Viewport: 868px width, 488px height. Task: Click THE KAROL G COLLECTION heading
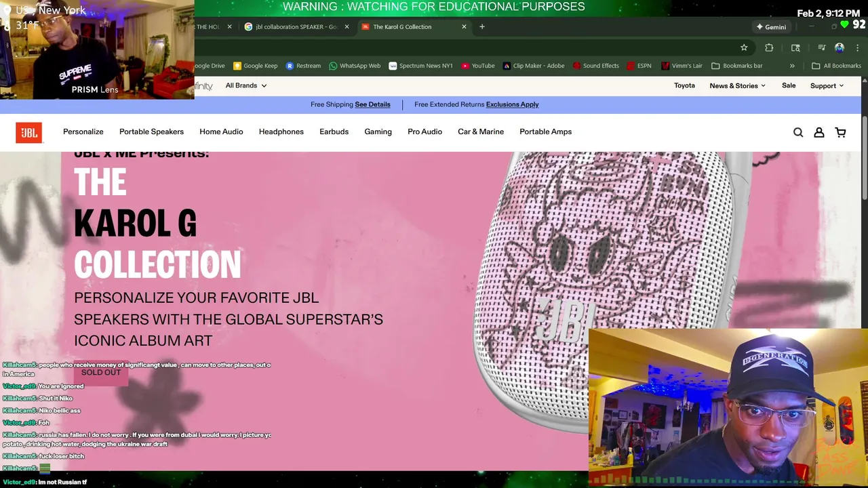(157, 224)
